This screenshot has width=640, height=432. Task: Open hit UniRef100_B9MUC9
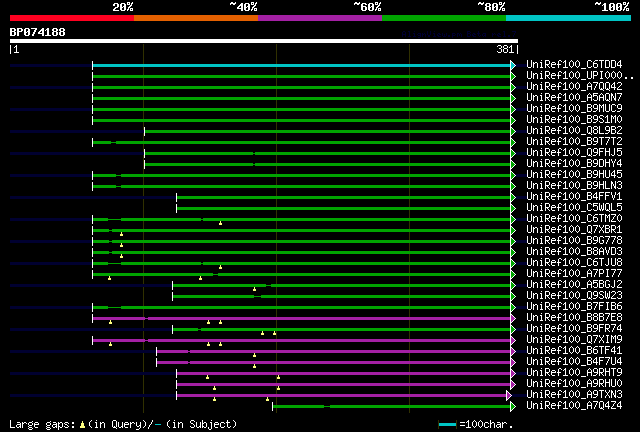pos(574,109)
